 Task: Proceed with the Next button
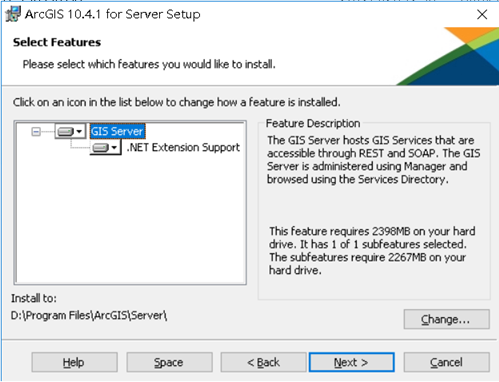click(352, 362)
